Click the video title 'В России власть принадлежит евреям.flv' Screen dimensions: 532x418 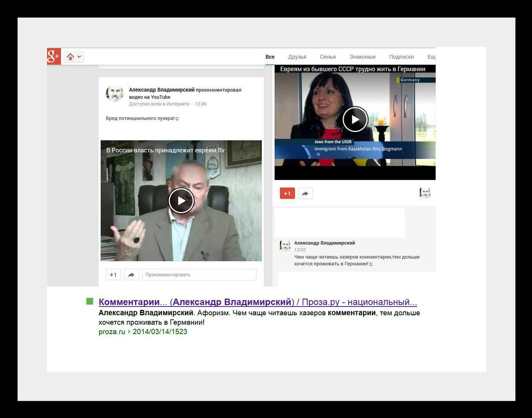[x=165, y=150]
